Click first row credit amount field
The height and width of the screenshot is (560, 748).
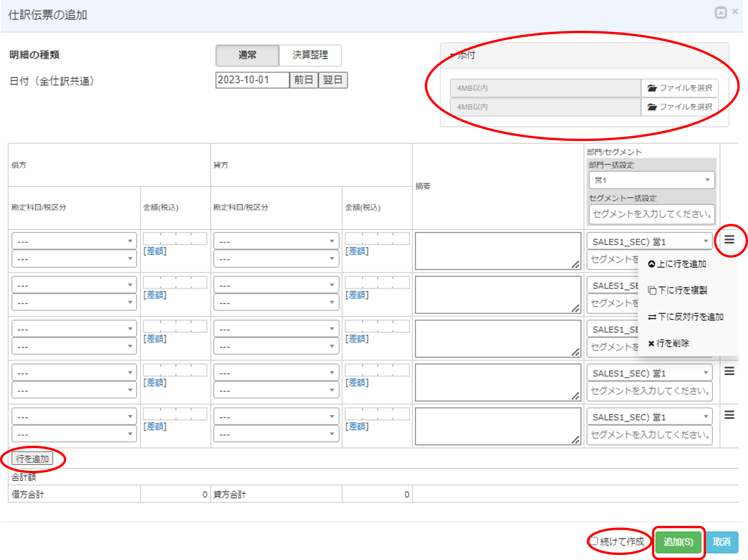coord(377,238)
